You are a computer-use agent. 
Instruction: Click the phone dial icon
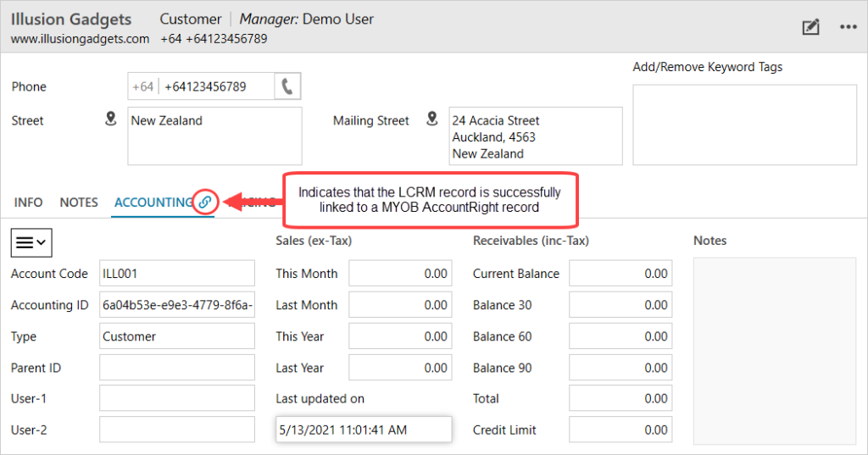tap(288, 86)
